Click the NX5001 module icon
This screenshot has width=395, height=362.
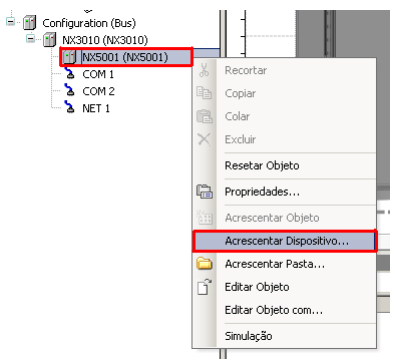(70, 57)
